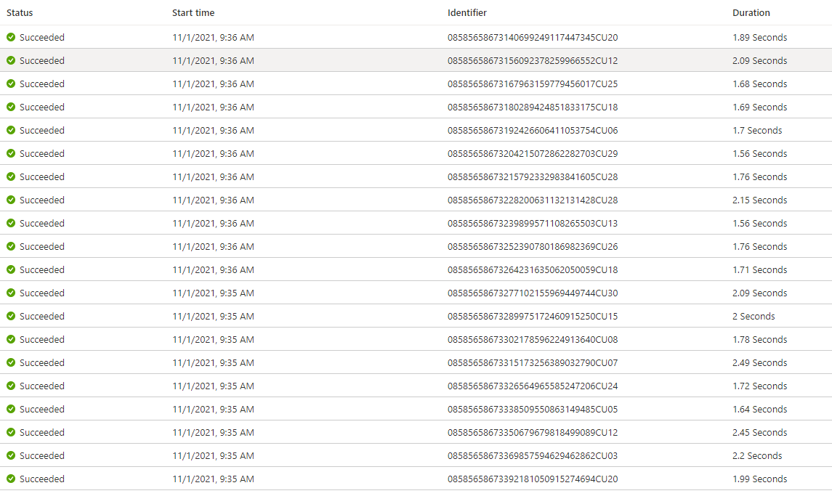Open run identifier 08585658673326564965585247206CU24
Viewport: 832px width, 504px height.
533,386
